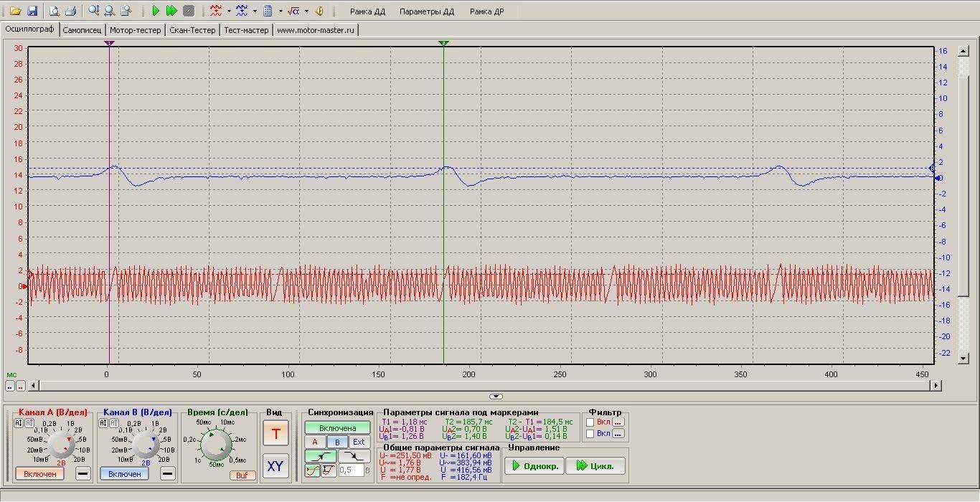This screenshot has width=980, height=502.
Task: Click the open file folder icon
Action: pyautogui.click(x=15, y=11)
